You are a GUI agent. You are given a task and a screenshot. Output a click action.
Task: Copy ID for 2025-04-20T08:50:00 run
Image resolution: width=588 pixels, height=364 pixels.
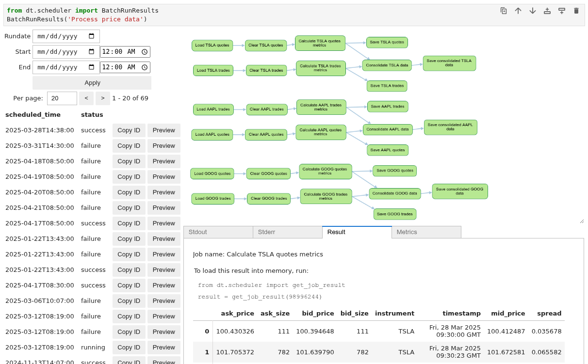coord(129,192)
